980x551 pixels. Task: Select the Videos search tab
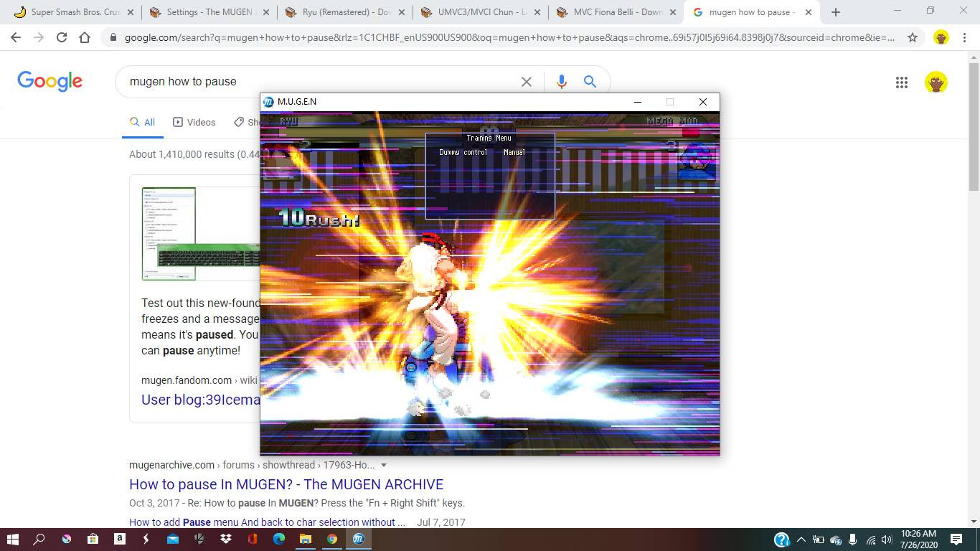[194, 122]
